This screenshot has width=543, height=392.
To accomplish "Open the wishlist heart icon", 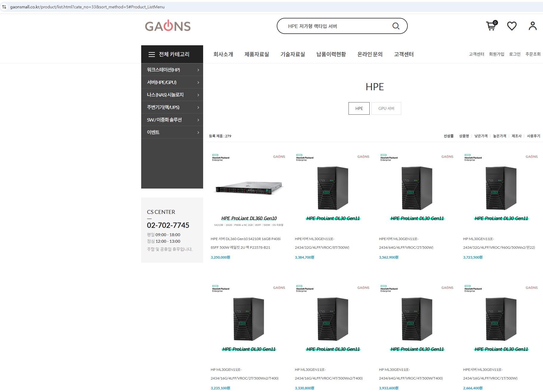I will coord(512,26).
